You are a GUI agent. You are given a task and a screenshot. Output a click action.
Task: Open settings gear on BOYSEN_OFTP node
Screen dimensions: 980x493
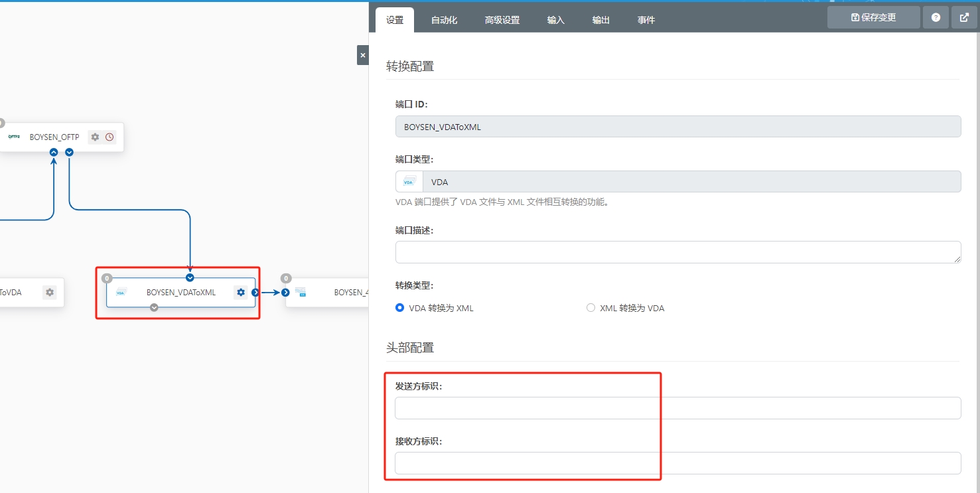tap(95, 137)
